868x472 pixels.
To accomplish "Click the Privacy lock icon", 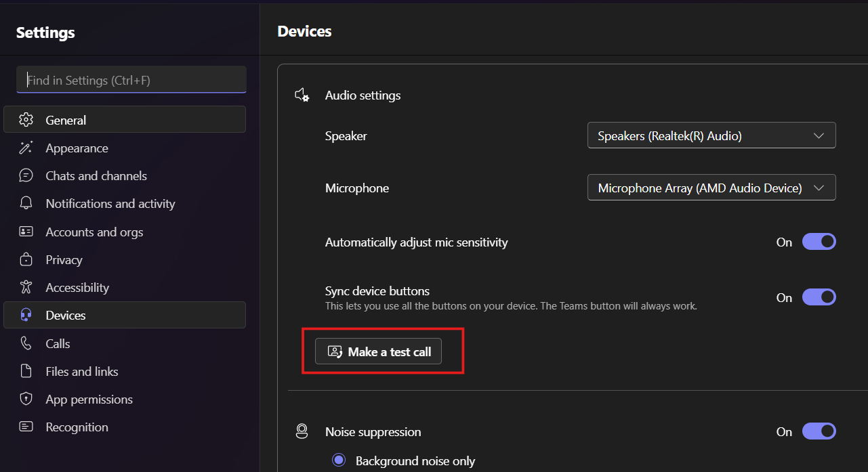I will point(26,259).
